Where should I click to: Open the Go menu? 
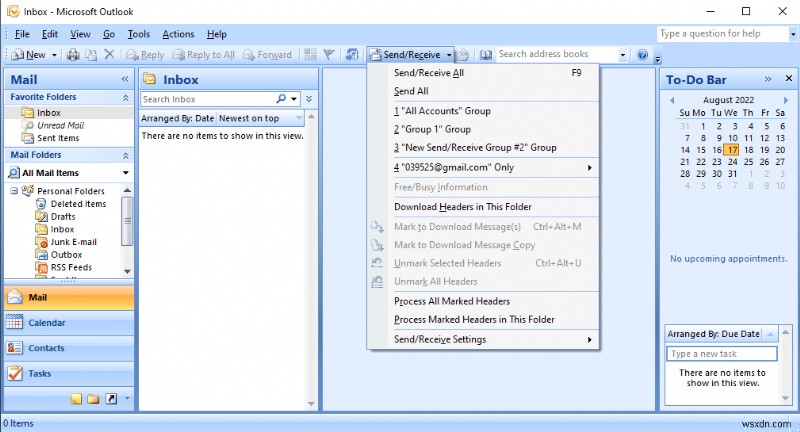pyautogui.click(x=109, y=34)
